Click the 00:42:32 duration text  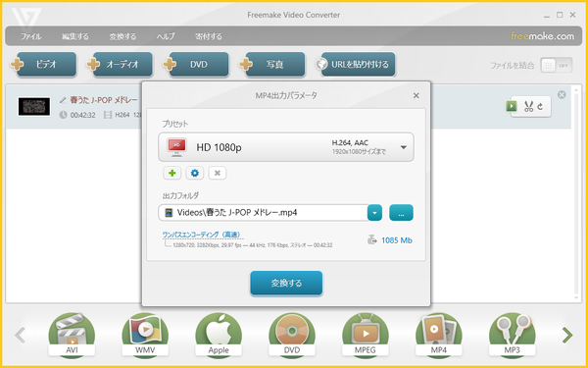(83, 115)
